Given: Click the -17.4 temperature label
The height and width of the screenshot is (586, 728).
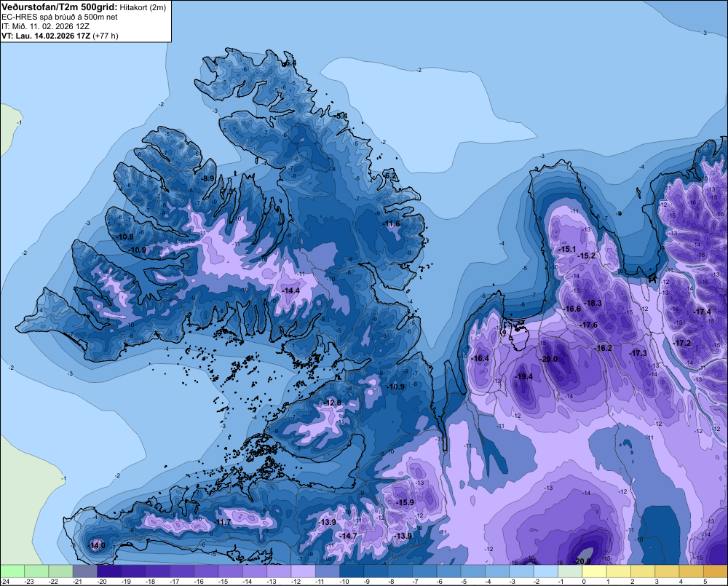Looking at the screenshot, I should pyautogui.click(x=702, y=312).
